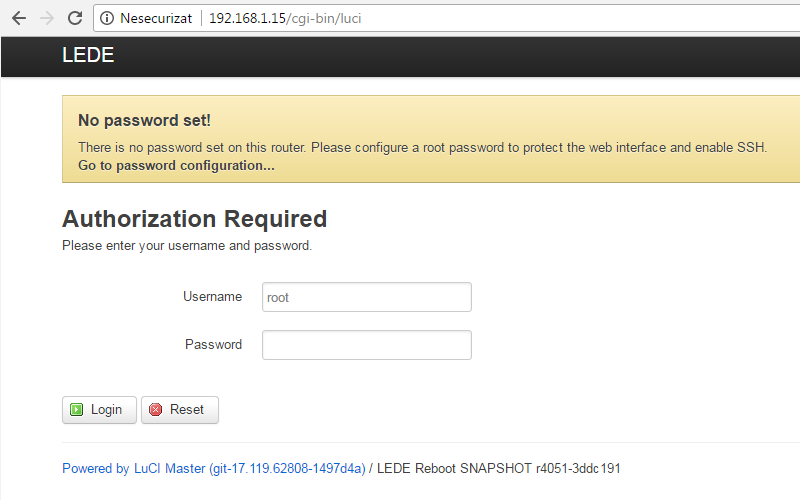Click the Login button
This screenshot has width=800, height=500.
click(99, 410)
